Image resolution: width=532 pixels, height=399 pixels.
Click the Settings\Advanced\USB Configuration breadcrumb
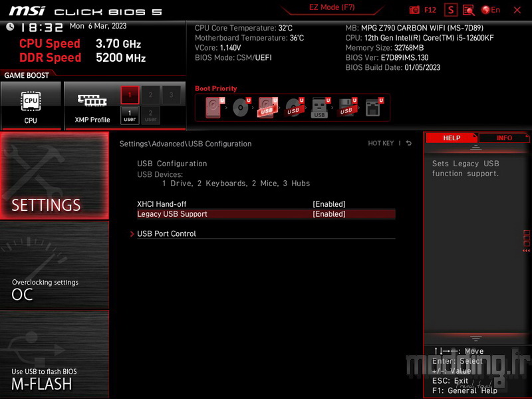(x=186, y=144)
